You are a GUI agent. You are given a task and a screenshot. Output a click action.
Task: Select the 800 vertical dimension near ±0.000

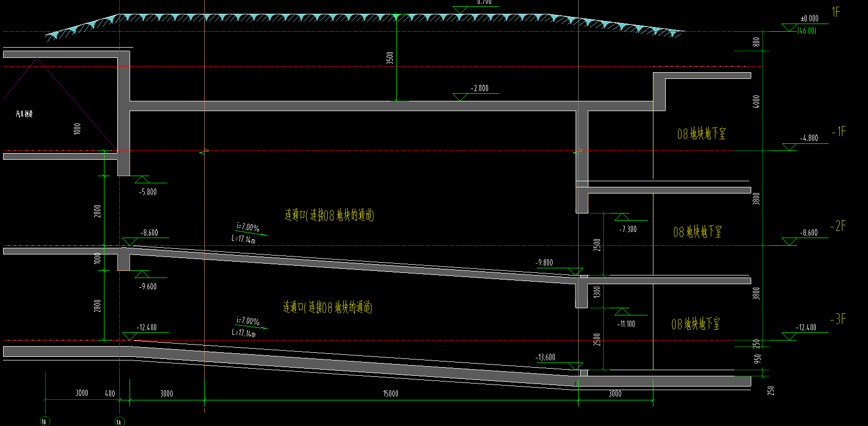(x=756, y=42)
